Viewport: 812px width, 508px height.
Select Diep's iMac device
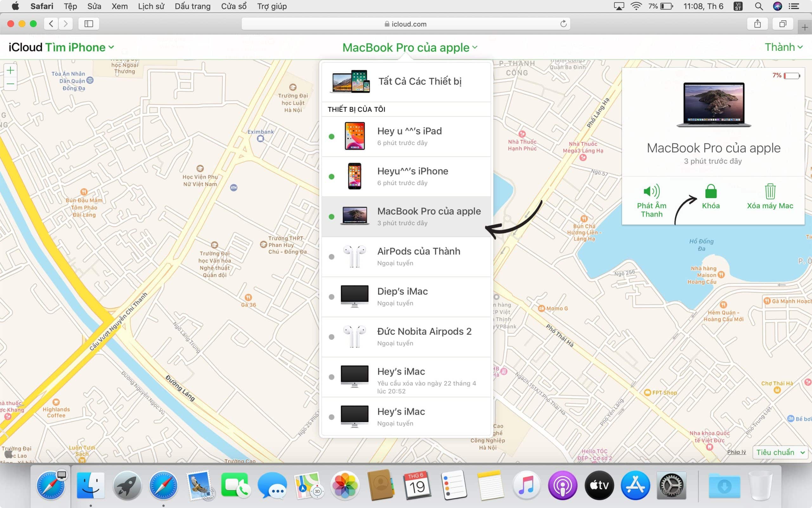(406, 297)
